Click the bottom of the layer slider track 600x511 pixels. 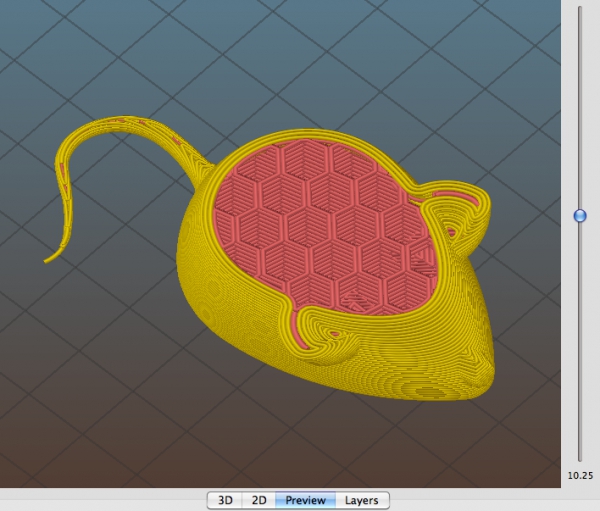coord(580,458)
